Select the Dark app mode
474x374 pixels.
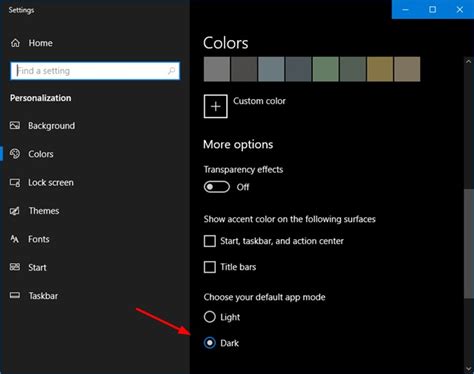coord(210,343)
